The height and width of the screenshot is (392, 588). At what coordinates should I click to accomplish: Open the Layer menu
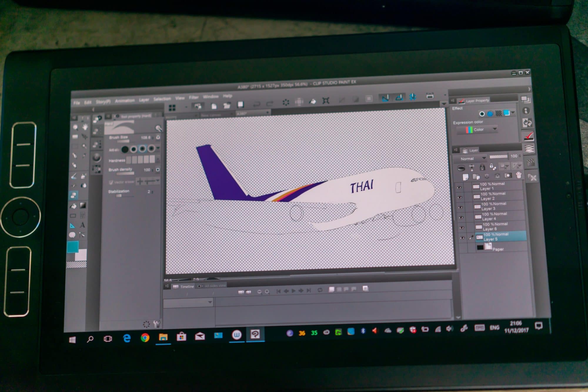[144, 100]
